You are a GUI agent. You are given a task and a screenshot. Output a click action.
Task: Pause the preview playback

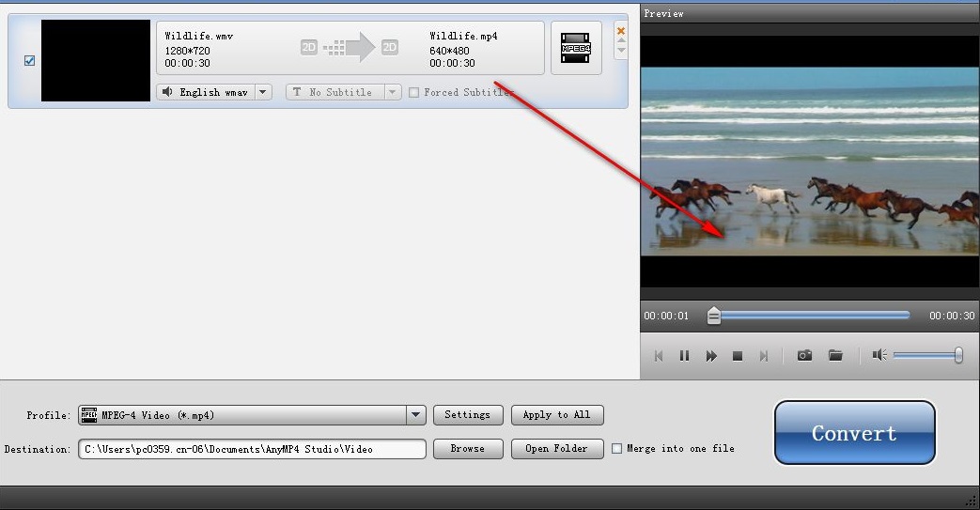684,356
